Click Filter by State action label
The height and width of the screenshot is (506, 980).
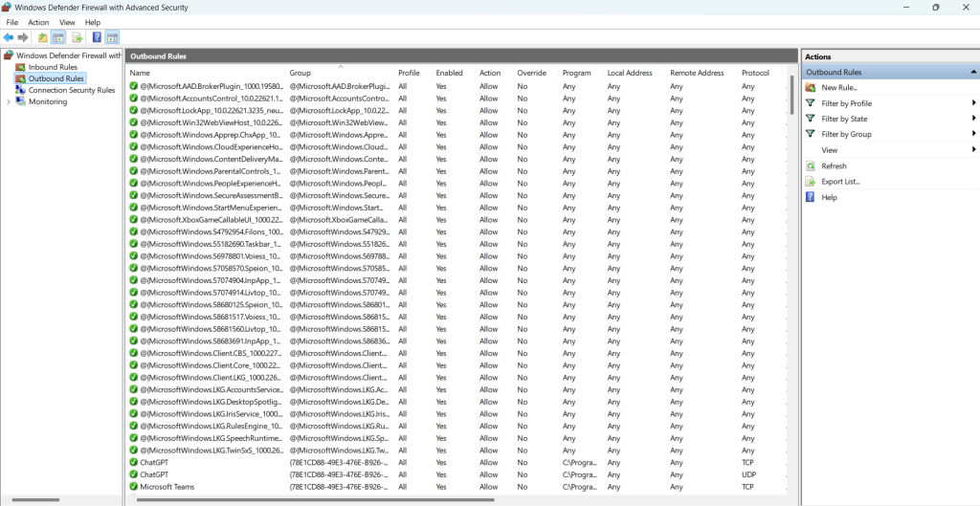pos(844,119)
